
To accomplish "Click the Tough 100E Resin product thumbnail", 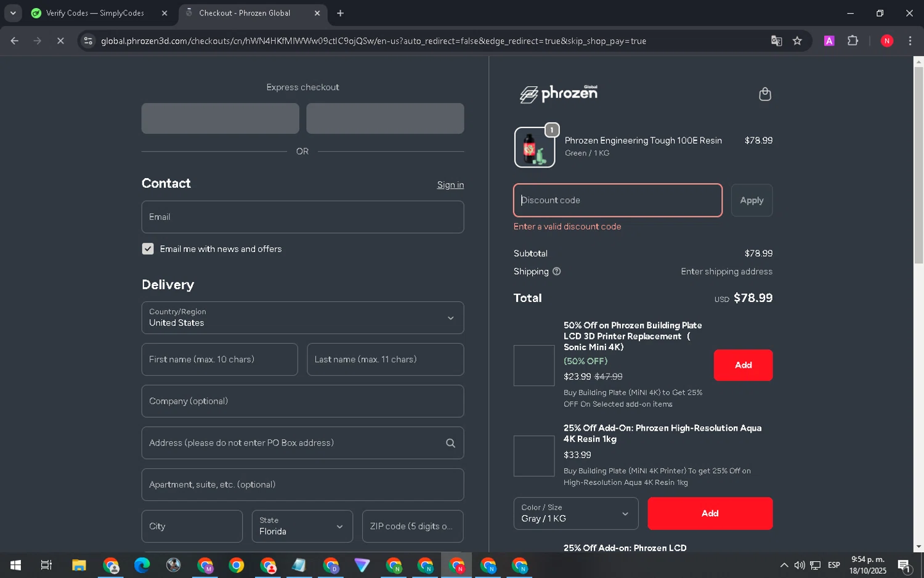I will coord(534,147).
